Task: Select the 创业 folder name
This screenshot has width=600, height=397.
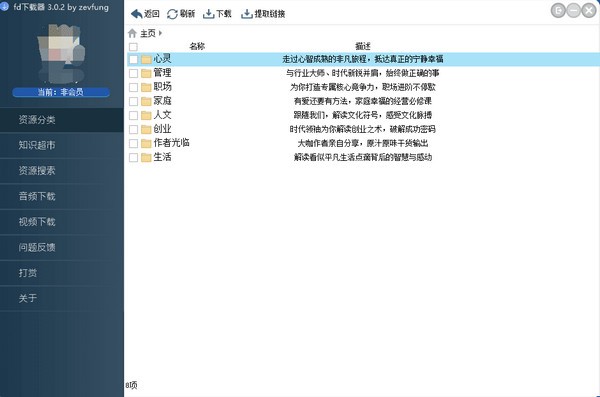Action: point(162,129)
